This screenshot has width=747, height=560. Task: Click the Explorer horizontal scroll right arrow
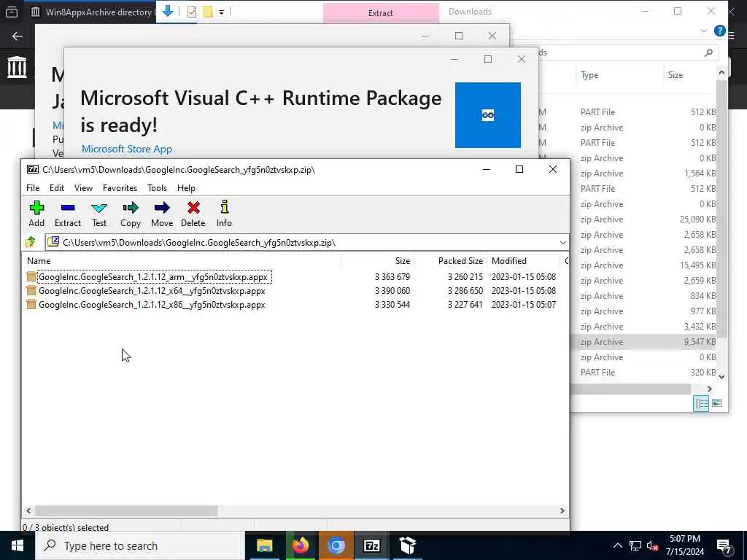coord(709,389)
